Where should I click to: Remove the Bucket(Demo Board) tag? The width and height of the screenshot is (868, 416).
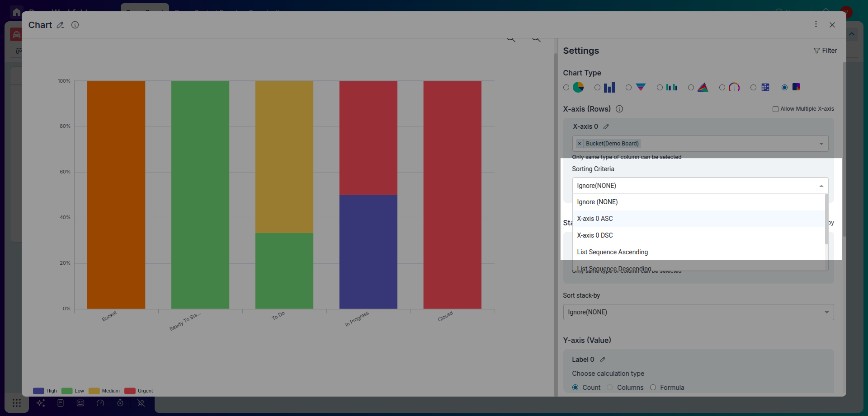580,144
